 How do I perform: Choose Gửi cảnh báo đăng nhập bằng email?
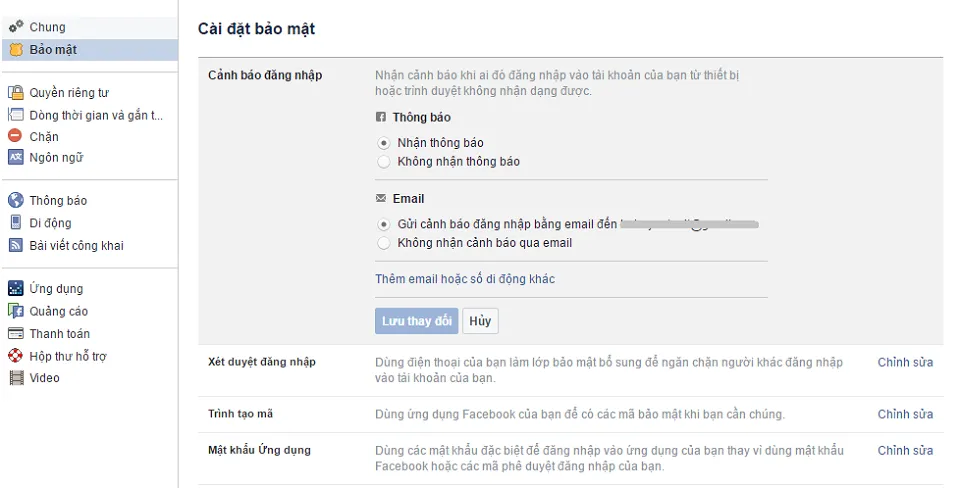tap(383, 224)
